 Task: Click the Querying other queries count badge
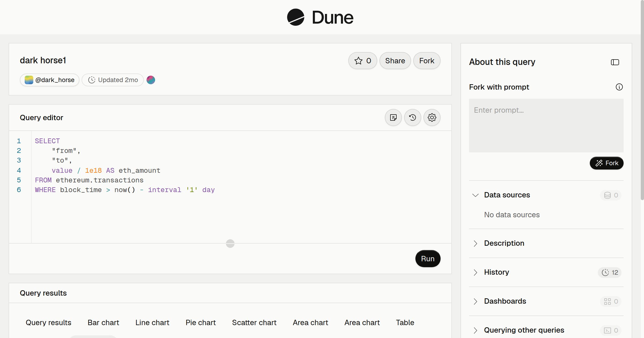tap(611, 330)
